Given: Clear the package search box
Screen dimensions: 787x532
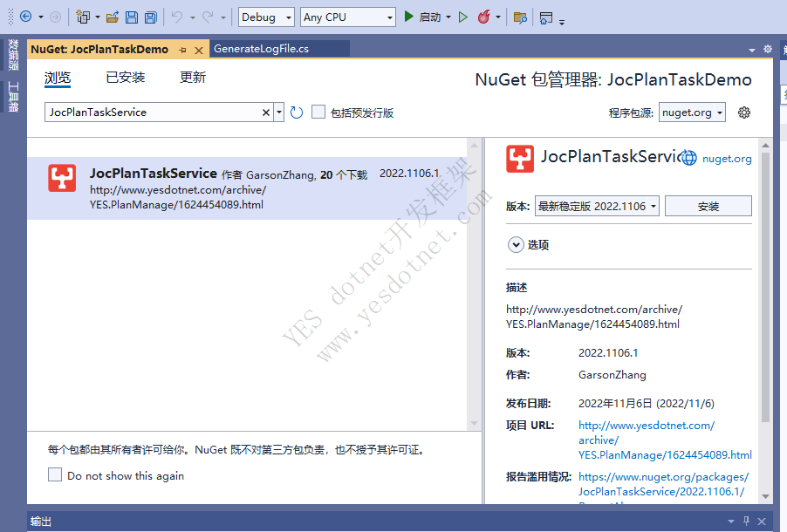Looking at the screenshot, I should 266,113.
